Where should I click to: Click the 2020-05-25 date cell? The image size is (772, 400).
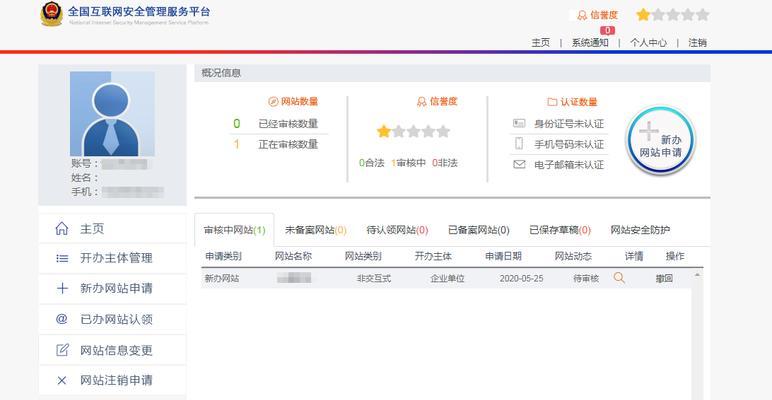pyautogui.click(x=521, y=278)
